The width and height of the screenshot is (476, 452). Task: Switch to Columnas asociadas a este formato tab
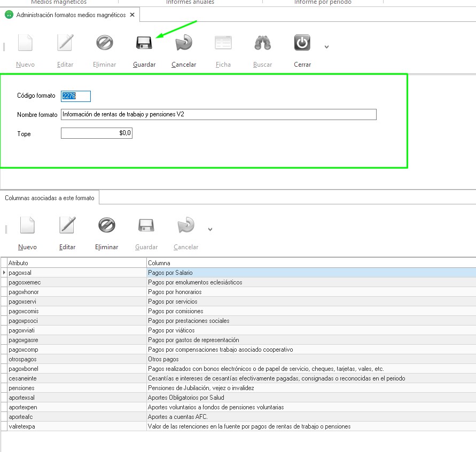point(50,198)
